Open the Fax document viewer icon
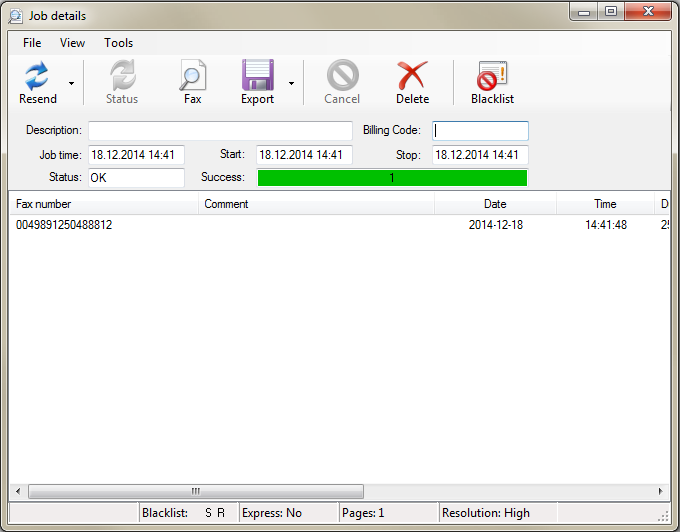This screenshot has height=532, width=680. [x=192, y=77]
